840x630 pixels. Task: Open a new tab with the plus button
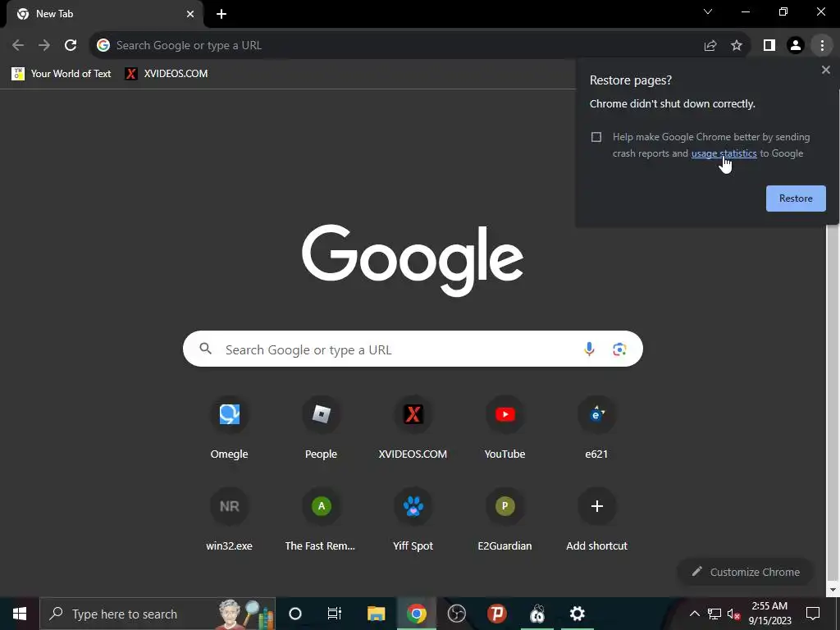click(x=221, y=14)
